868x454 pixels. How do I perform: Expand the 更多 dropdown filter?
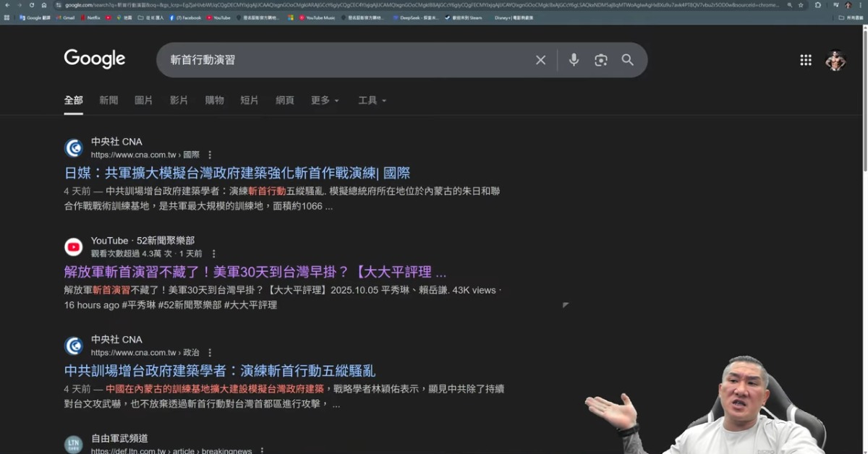coord(325,100)
